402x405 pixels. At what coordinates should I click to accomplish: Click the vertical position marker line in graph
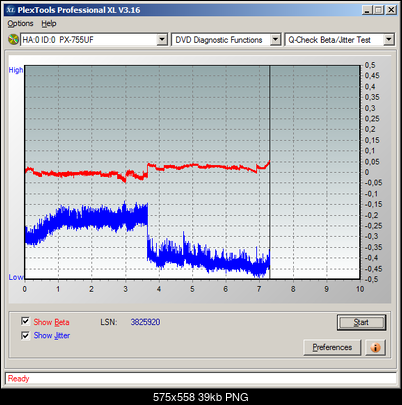click(270, 172)
